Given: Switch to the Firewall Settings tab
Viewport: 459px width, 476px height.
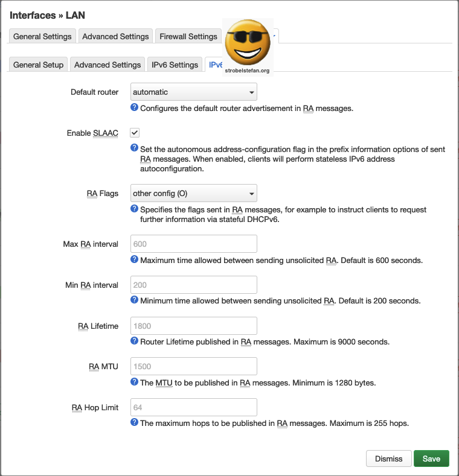Looking at the screenshot, I should 188,36.
